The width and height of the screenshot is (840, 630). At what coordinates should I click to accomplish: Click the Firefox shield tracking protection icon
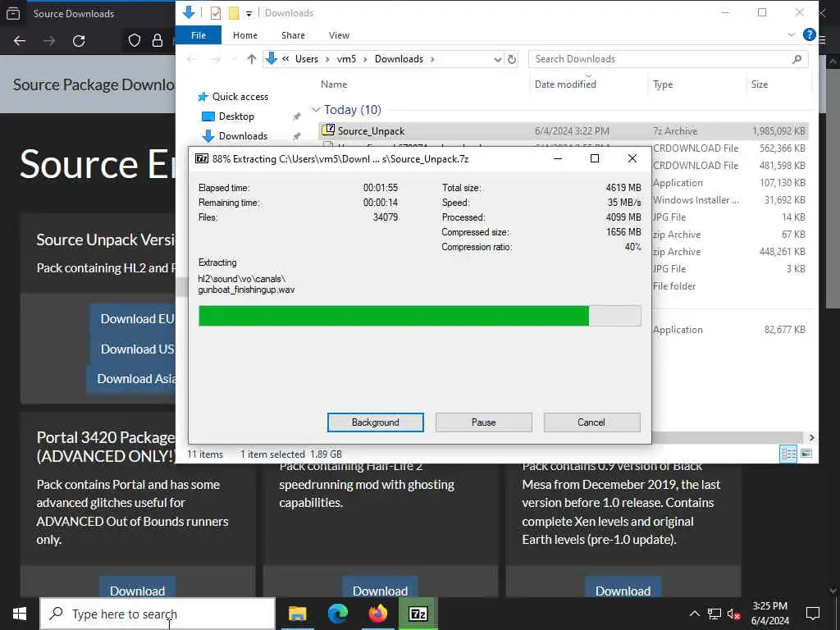coord(135,41)
